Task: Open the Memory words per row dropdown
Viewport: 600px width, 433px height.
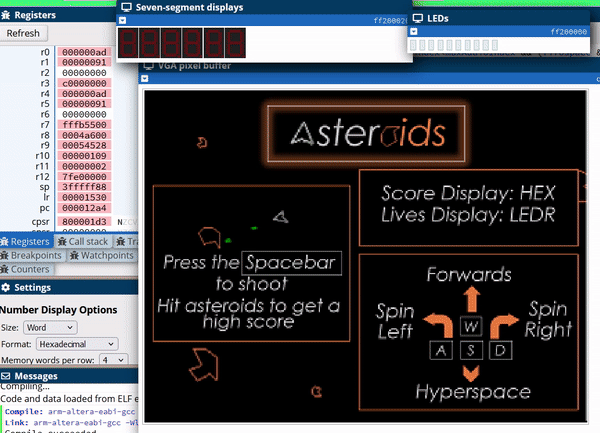Action: 113,360
